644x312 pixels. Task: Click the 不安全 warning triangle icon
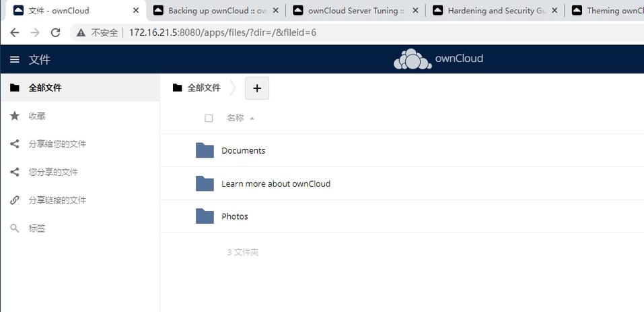click(81, 32)
